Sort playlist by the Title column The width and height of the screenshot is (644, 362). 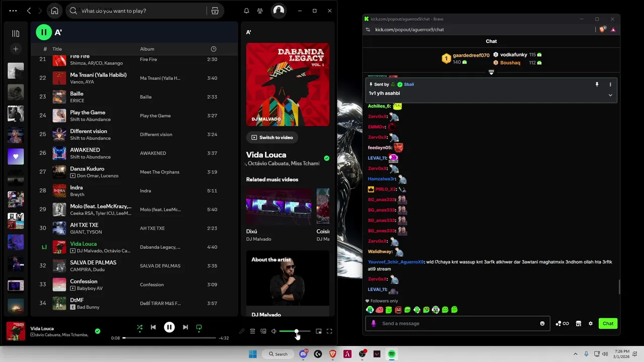coord(57,49)
